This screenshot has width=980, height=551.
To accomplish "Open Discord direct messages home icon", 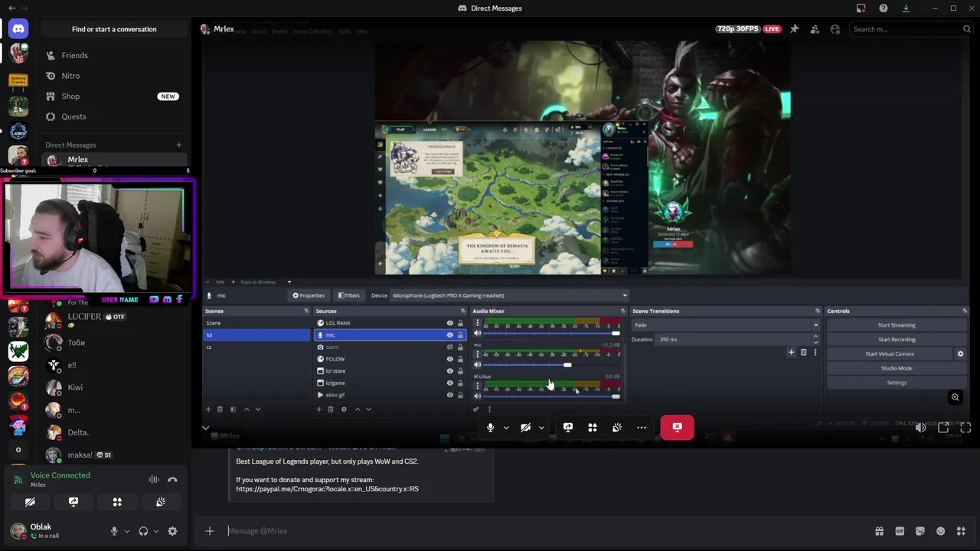I will 18,28.
